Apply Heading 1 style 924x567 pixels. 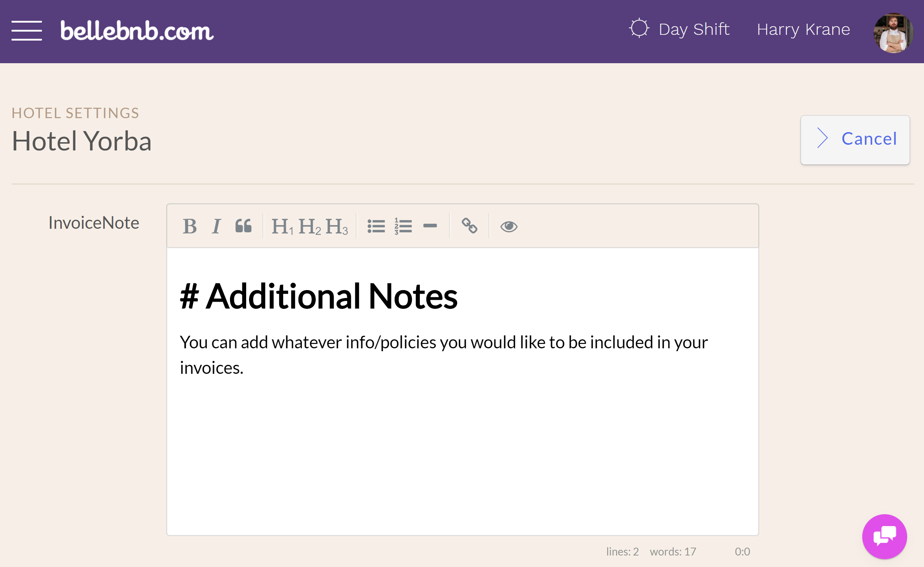[x=282, y=226]
